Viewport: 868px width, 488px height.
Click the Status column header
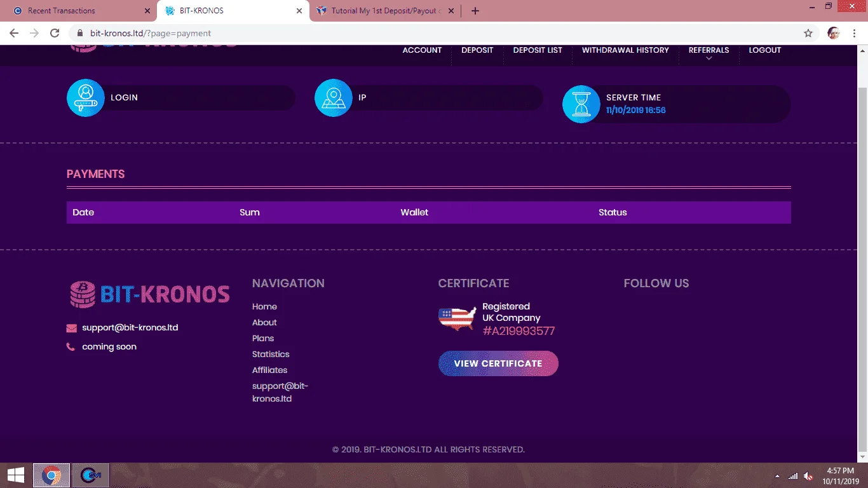point(613,212)
